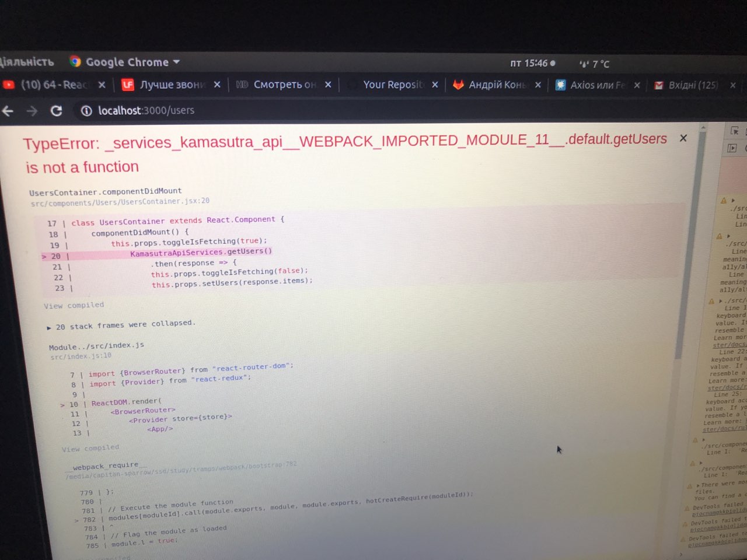Click the site info icon in address bar
Image resolution: width=747 pixels, height=560 pixels.
click(x=86, y=111)
